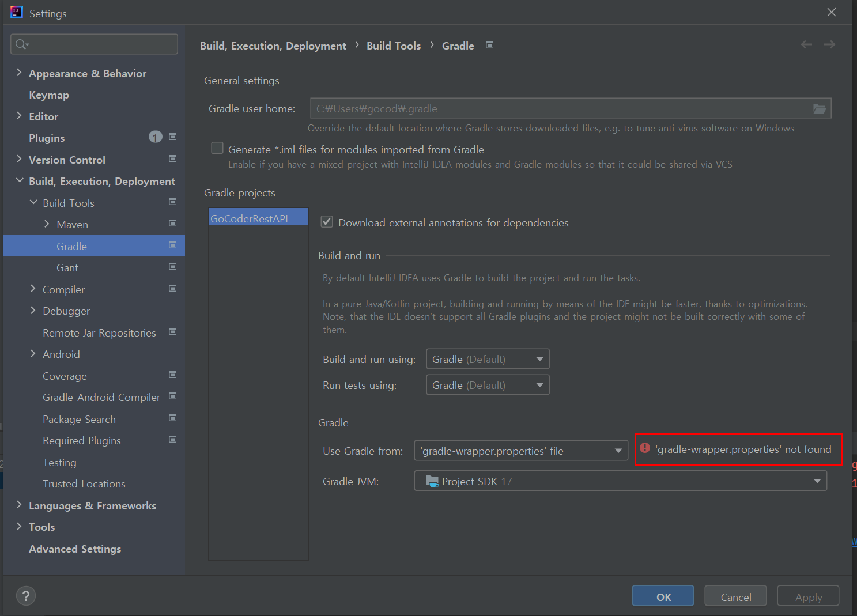This screenshot has width=857, height=616.
Task: Go forward using the right arrow icon
Action: pos(829,44)
